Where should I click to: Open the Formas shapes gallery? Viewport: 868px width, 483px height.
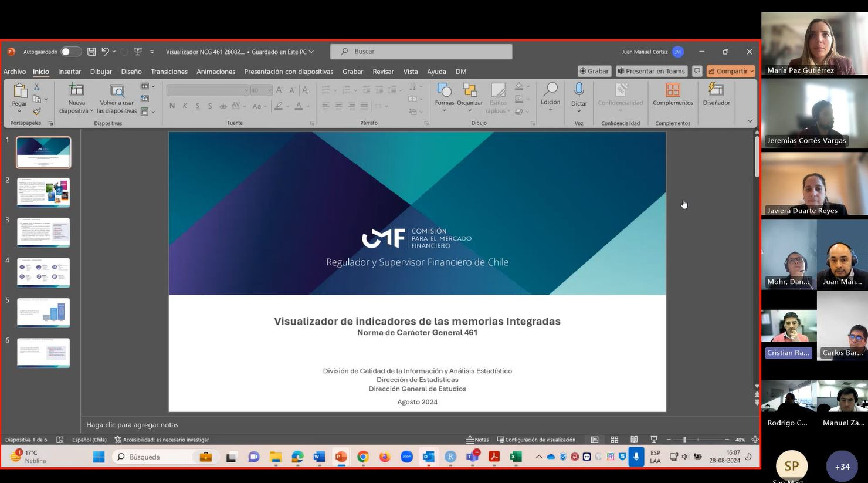point(445,97)
